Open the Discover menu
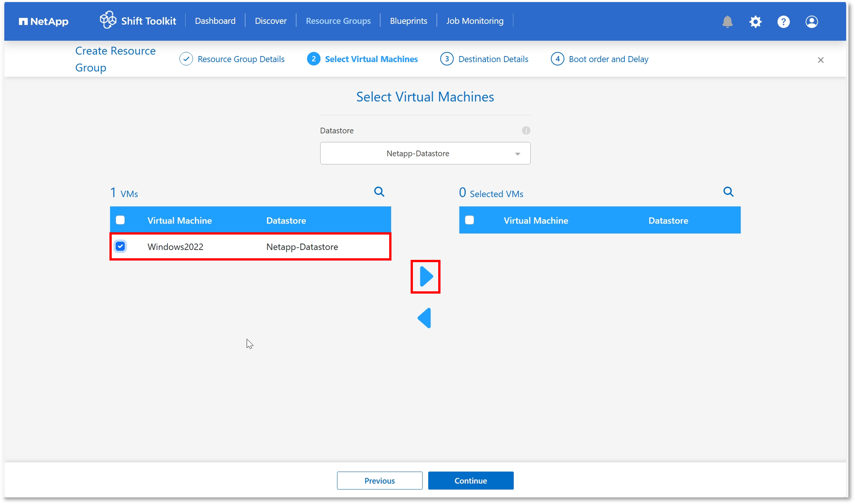Viewport: 855px width, 504px height. tap(271, 21)
